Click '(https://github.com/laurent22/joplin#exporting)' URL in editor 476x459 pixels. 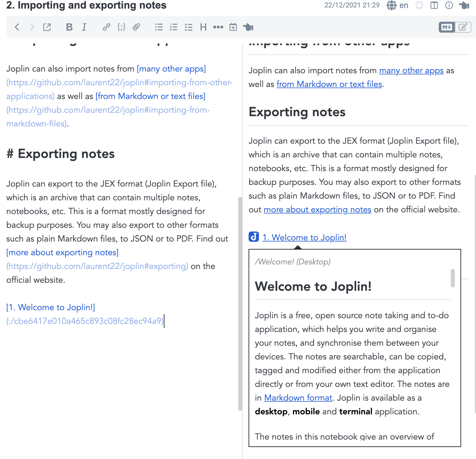[97, 266]
